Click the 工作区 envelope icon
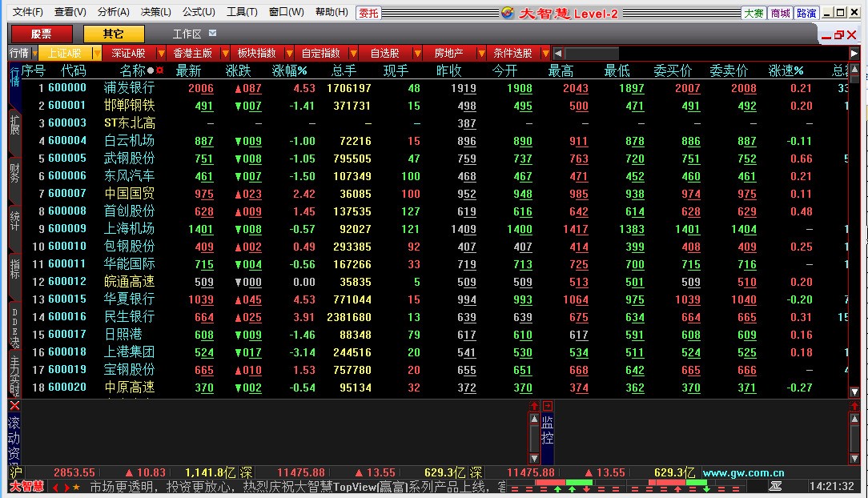This screenshot has width=868, height=498. pos(212,34)
